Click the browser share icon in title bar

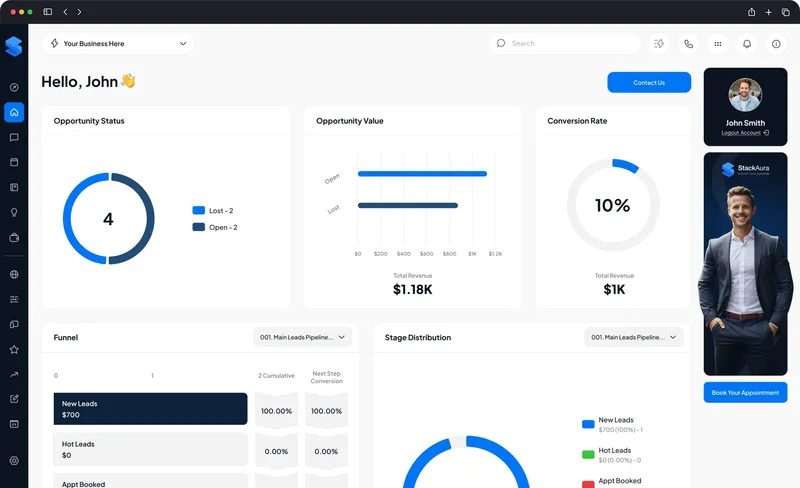[x=752, y=12]
